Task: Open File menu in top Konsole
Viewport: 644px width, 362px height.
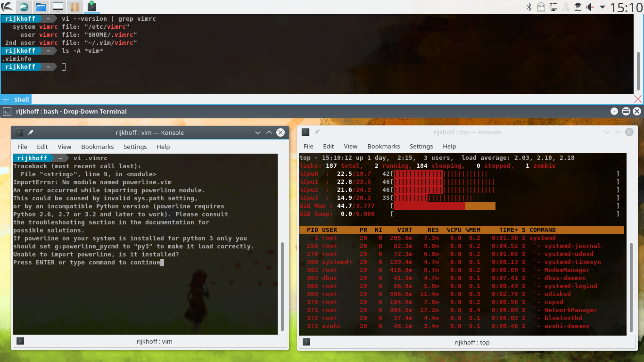Action: tap(308, 146)
